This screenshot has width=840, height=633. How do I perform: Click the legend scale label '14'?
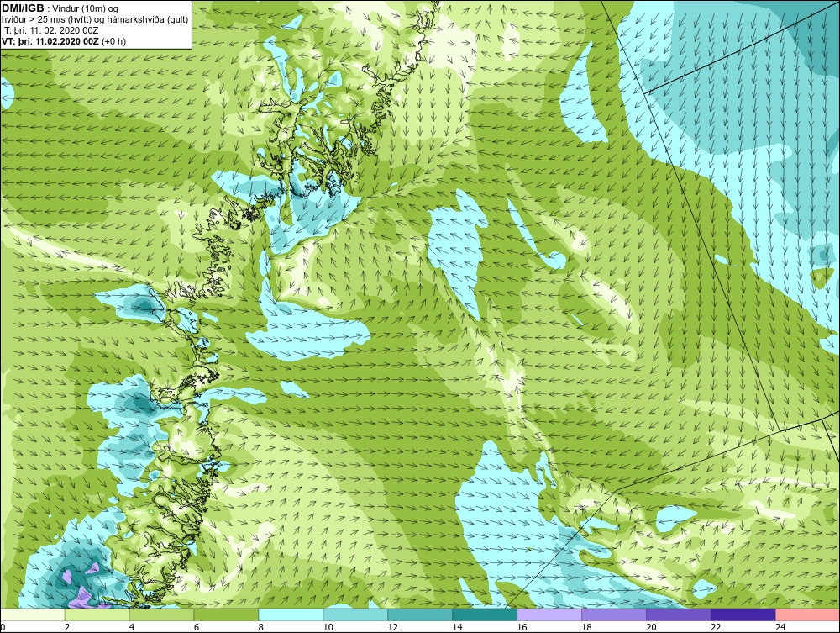click(457, 627)
